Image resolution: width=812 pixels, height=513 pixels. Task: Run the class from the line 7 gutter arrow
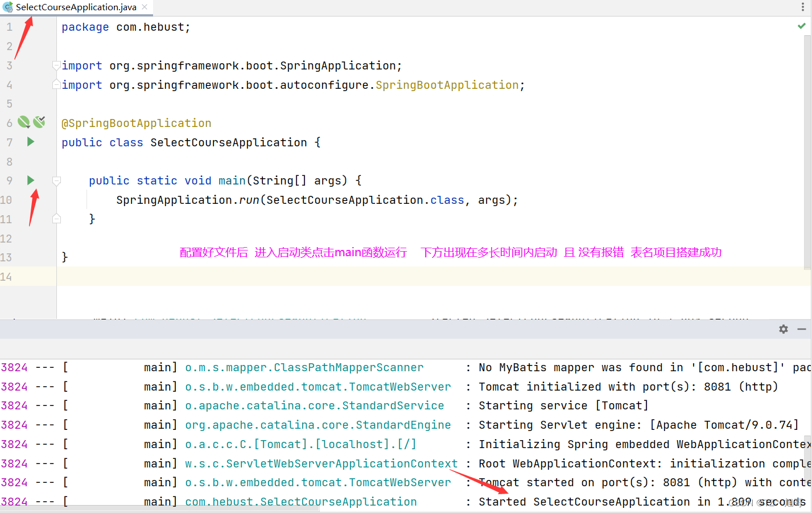31,142
